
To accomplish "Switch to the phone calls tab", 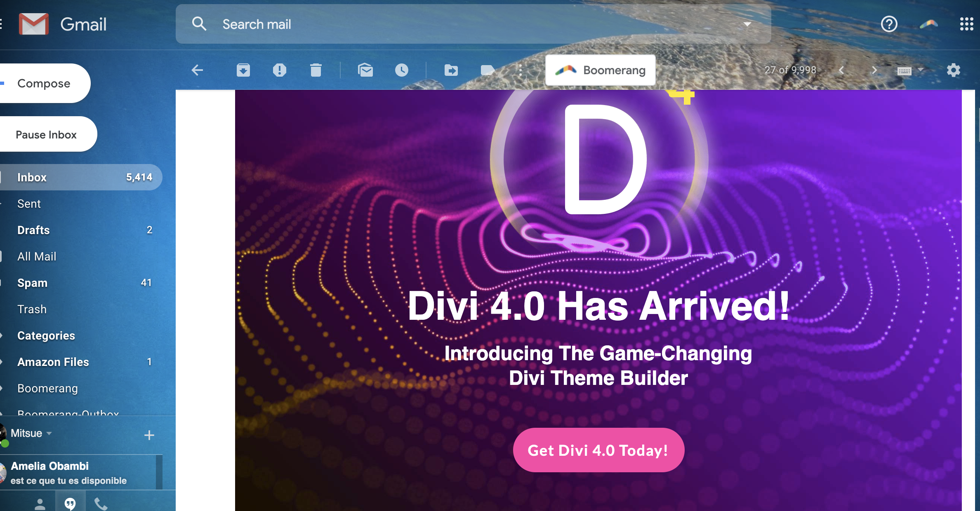I will 101,504.
